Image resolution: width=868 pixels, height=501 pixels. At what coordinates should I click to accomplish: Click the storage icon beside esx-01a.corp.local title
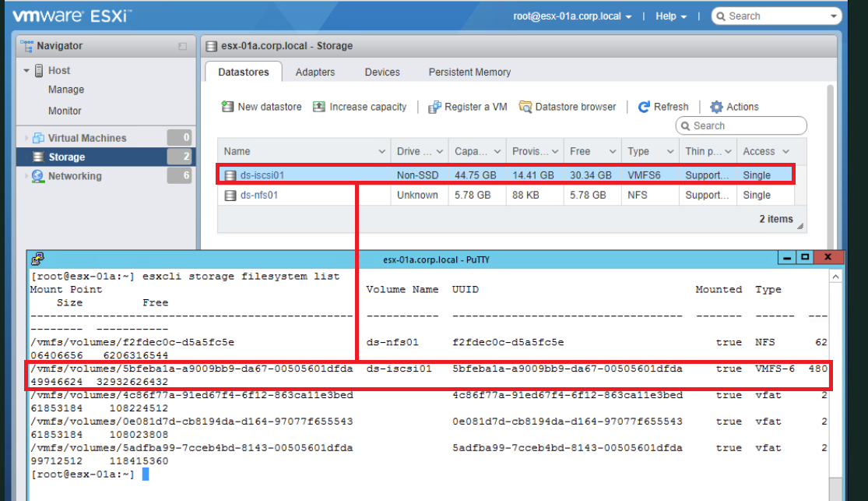211,46
